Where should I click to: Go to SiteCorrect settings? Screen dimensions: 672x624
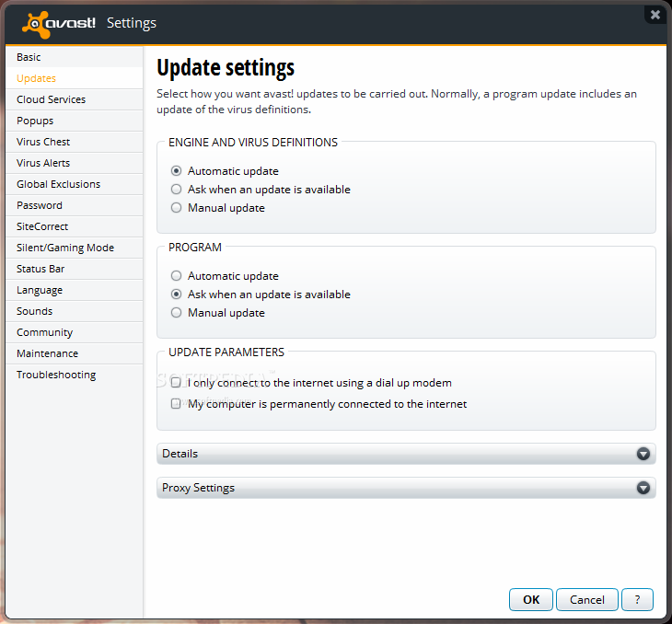pyautogui.click(x=75, y=226)
